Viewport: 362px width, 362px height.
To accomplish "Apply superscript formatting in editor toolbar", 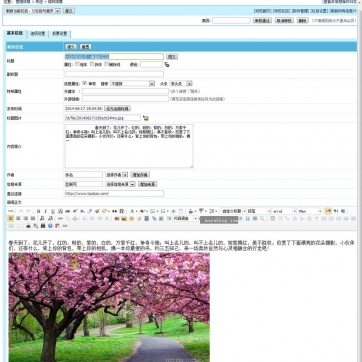I will [75, 211].
